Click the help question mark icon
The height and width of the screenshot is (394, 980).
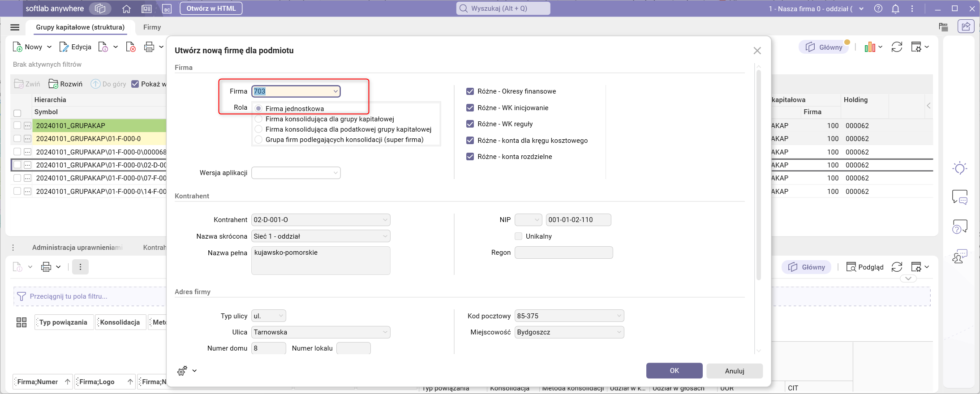pos(878,9)
